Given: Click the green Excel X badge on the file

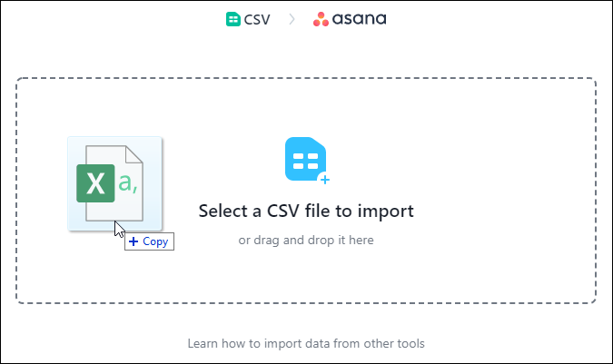Looking at the screenshot, I should point(95,182).
